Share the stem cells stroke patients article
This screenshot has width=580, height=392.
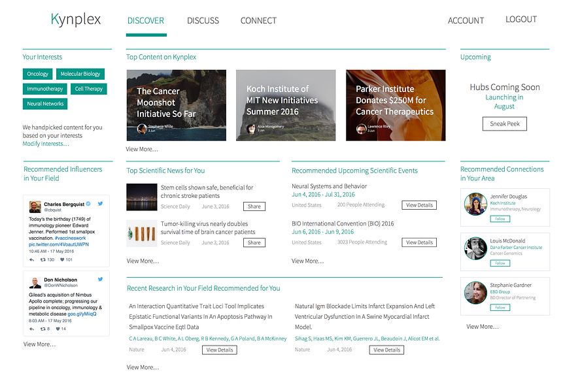coord(254,206)
